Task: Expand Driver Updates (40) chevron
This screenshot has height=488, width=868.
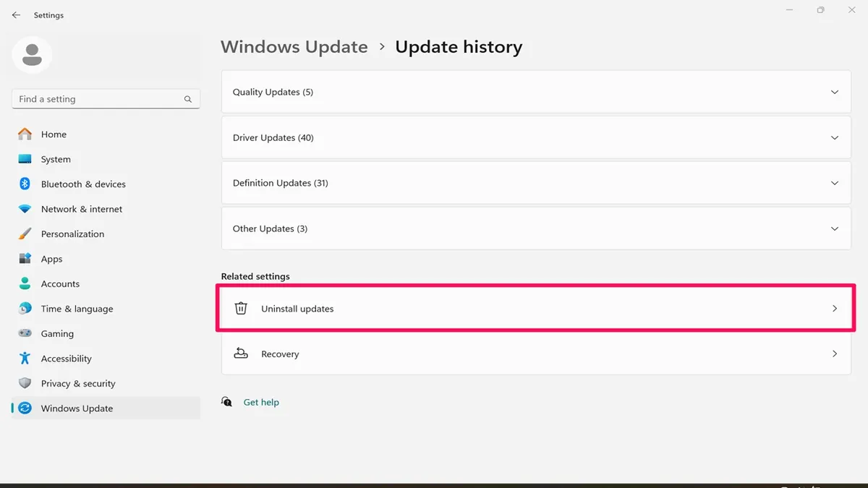Action: (835, 138)
